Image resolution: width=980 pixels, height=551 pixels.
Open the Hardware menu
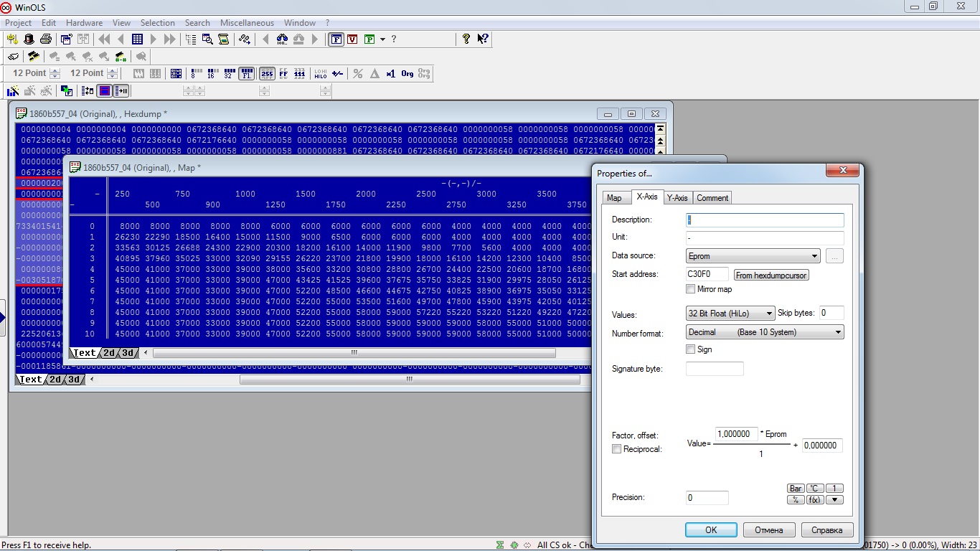[x=84, y=23]
